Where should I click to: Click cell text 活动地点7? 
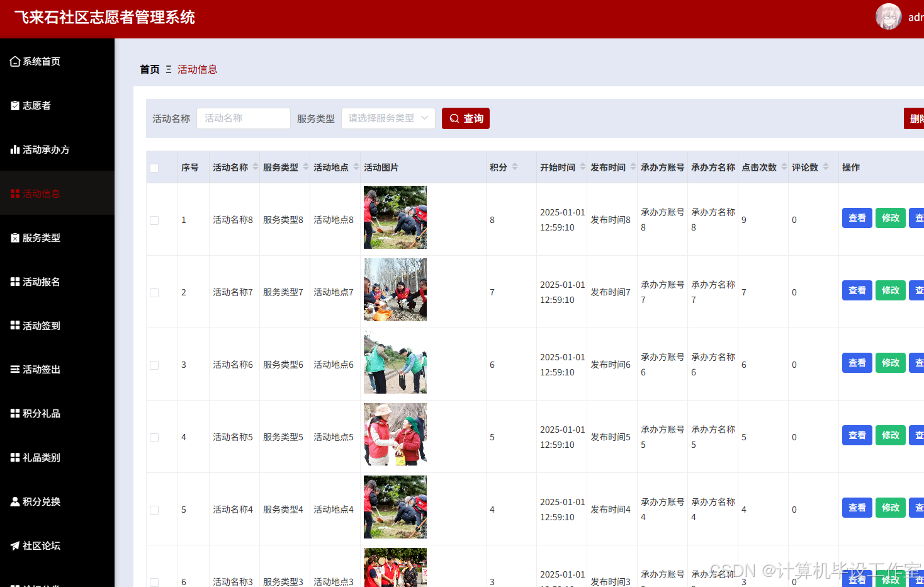coord(334,292)
